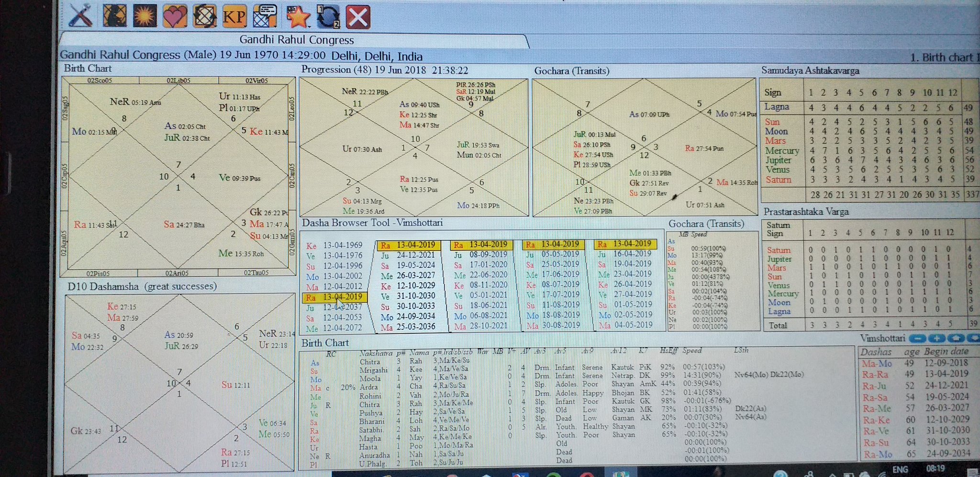Select Sa 17-01-2020 in third dasha column
The width and height of the screenshot is (980, 477).
[x=480, y=265]
